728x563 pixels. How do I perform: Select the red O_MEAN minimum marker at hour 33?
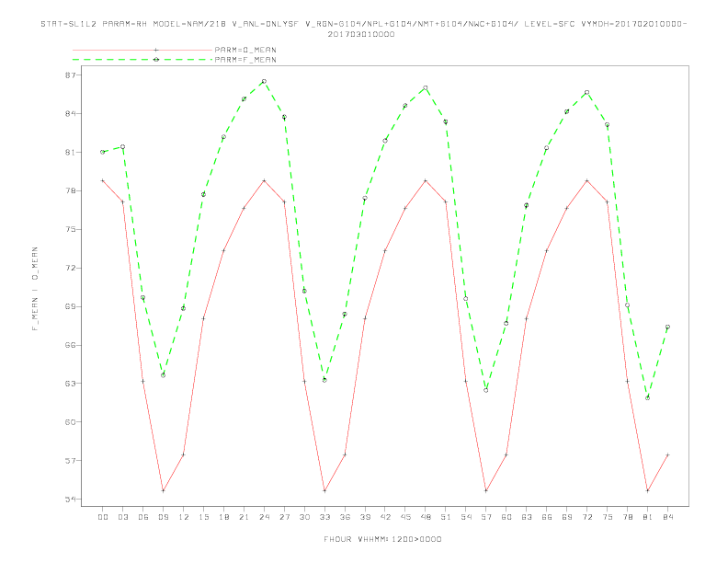324,490
